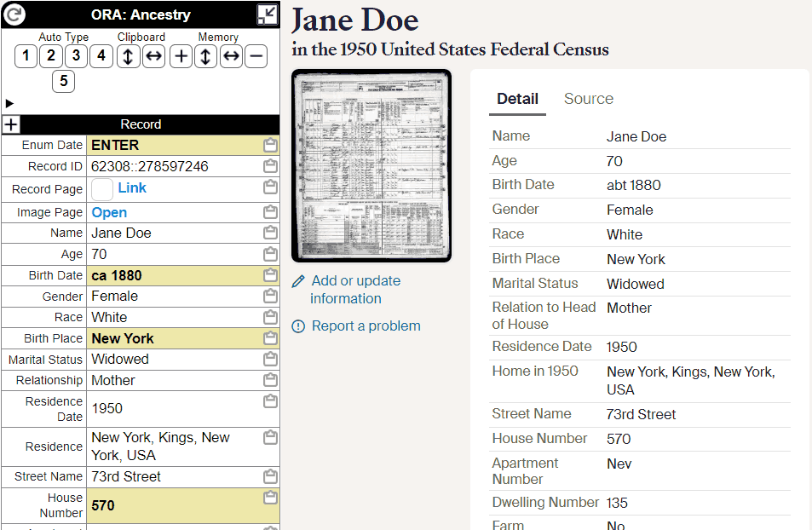Click Auto Type button 1

26,55
